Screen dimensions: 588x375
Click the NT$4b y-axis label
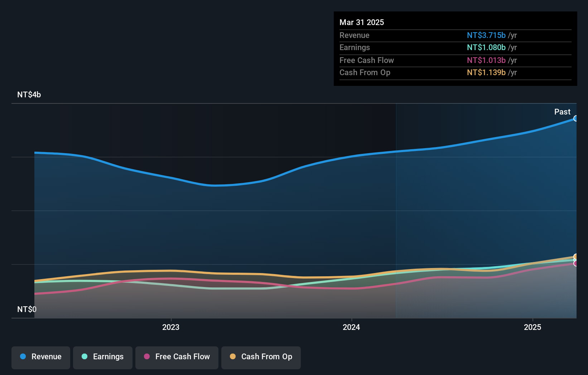click(x=29, y=94)
